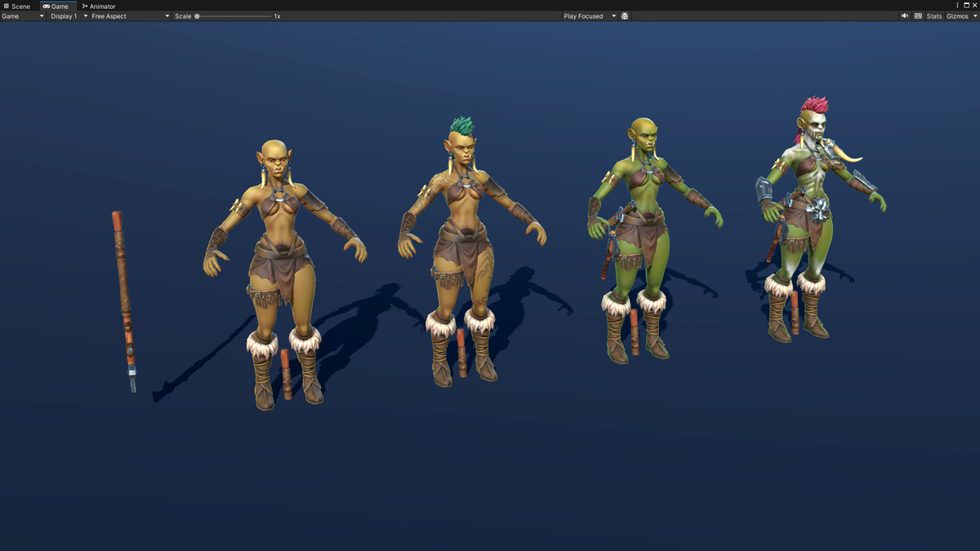Toggle gizmo visibility via the Gizmos label
Screen dimensions: 980x551
956,16
